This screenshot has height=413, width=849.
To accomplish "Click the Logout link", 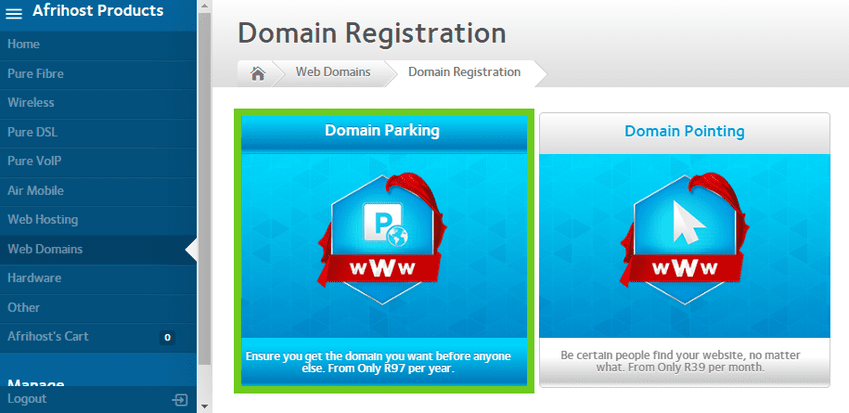I will [x=27, y=399].
